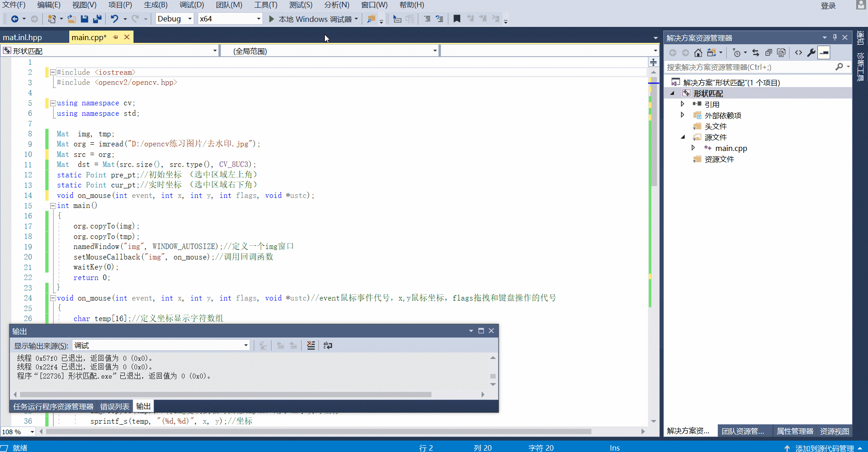
Task: Click the pending changes filter clock icon
Action: 737,52
